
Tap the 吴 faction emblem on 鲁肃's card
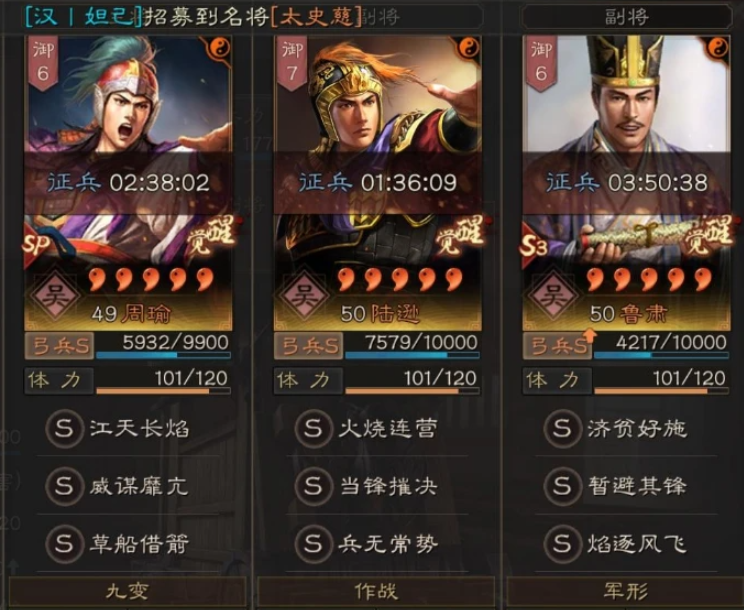[x=553, y=296]
